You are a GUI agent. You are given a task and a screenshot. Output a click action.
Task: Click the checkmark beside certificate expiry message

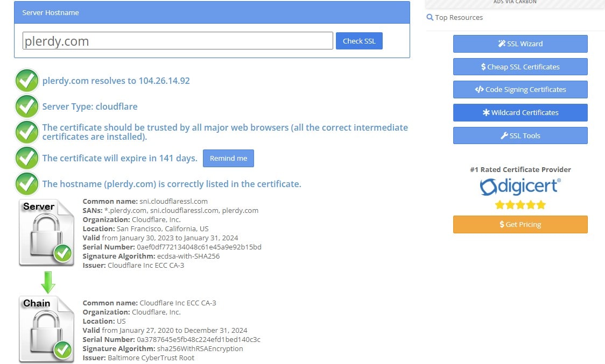click(x=26, y=158)
